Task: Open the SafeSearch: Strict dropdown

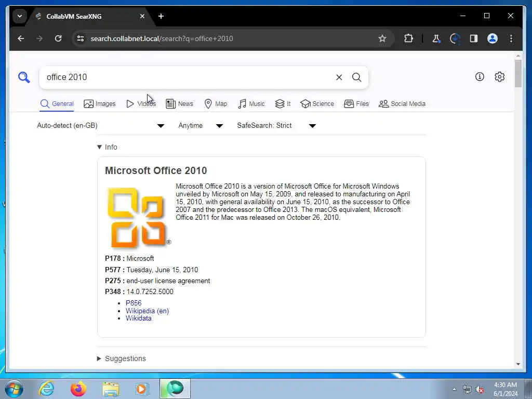Action: (276, 126)
